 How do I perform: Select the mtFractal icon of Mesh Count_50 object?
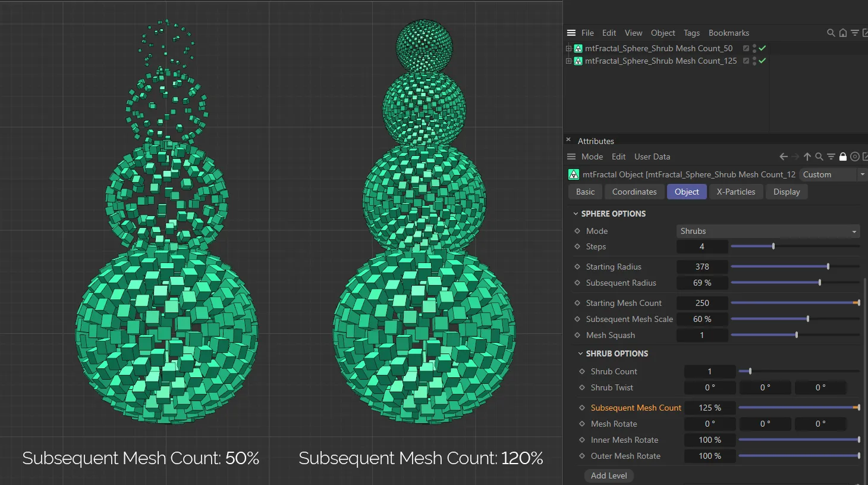578,48
